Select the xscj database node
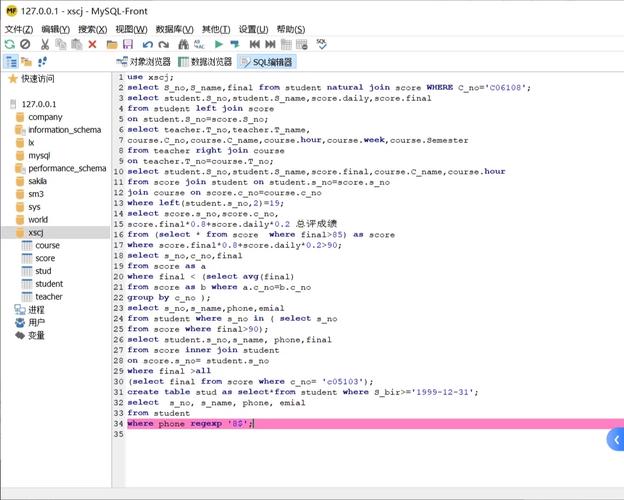This screenshot has width=624, height=500. point(36,232)
